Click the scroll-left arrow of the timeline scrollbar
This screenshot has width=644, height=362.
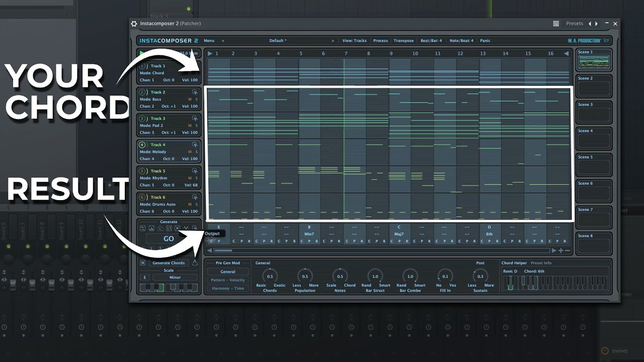click(210, 250)
